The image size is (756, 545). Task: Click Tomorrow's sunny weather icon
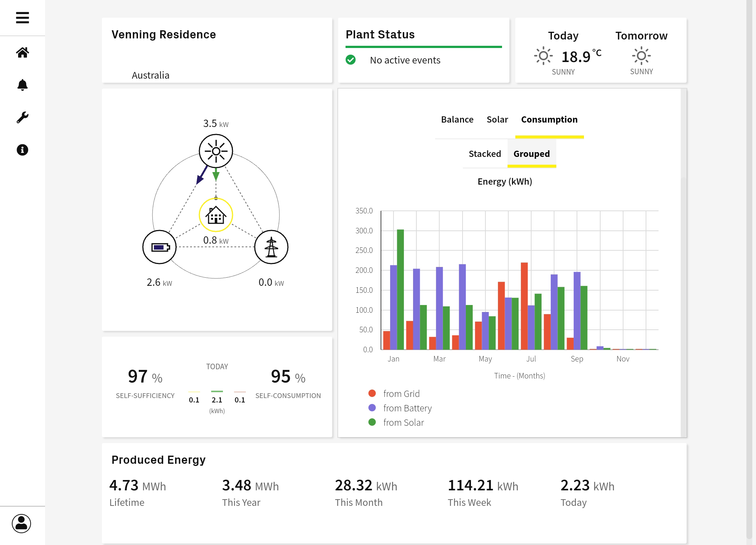tap(642, 56)
